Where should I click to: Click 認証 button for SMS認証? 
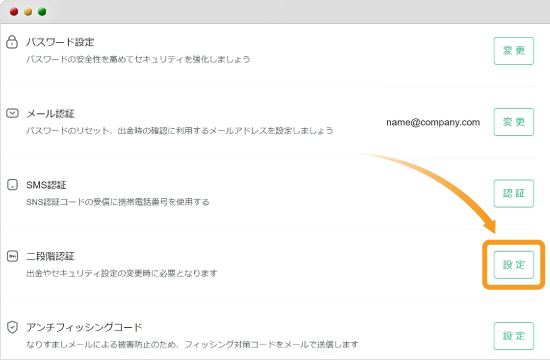coord(514,193)
